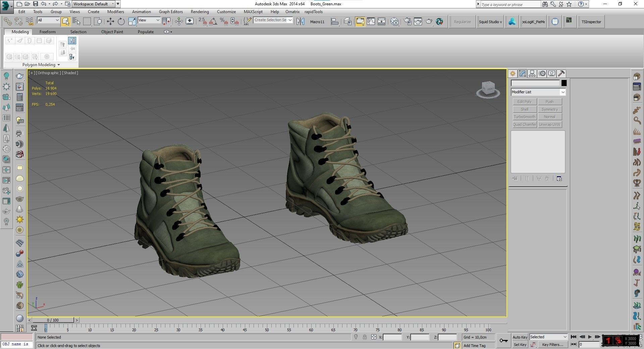The image size is (644, 349).
Task: Choose the Rectangular Selection Region tool
Action: (87, 21)
